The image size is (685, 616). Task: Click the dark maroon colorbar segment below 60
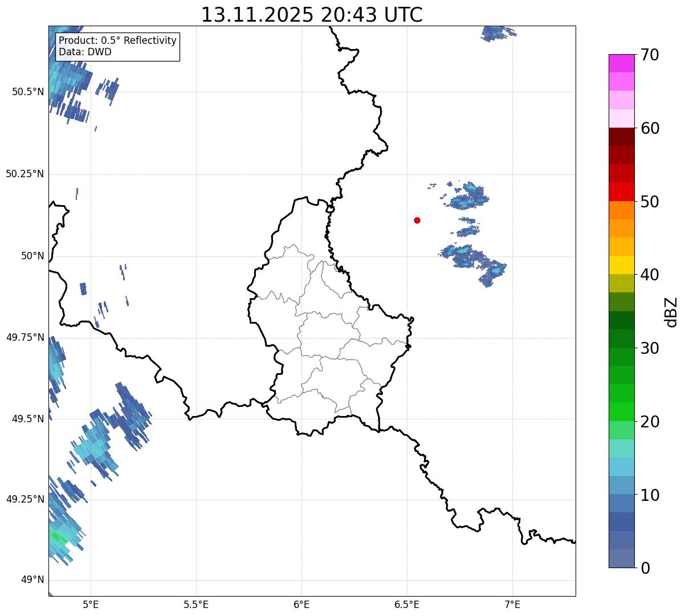(621, 137)
